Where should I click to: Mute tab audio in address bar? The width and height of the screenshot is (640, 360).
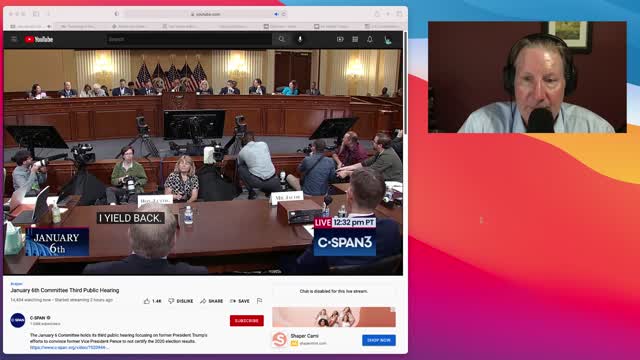point(276,14)
